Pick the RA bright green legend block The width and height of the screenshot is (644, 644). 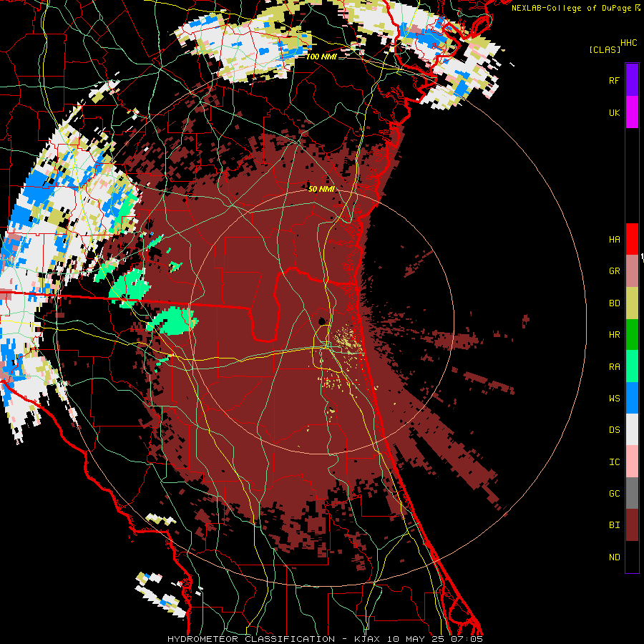(x=632, y=366)
